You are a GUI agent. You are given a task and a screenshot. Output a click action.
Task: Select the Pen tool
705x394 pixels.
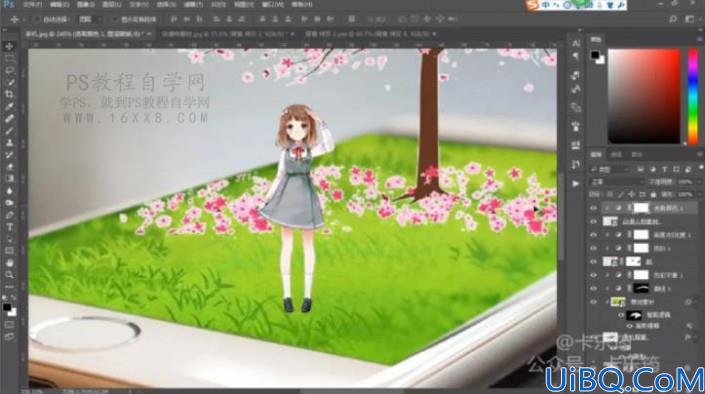(x=9, y=215)
